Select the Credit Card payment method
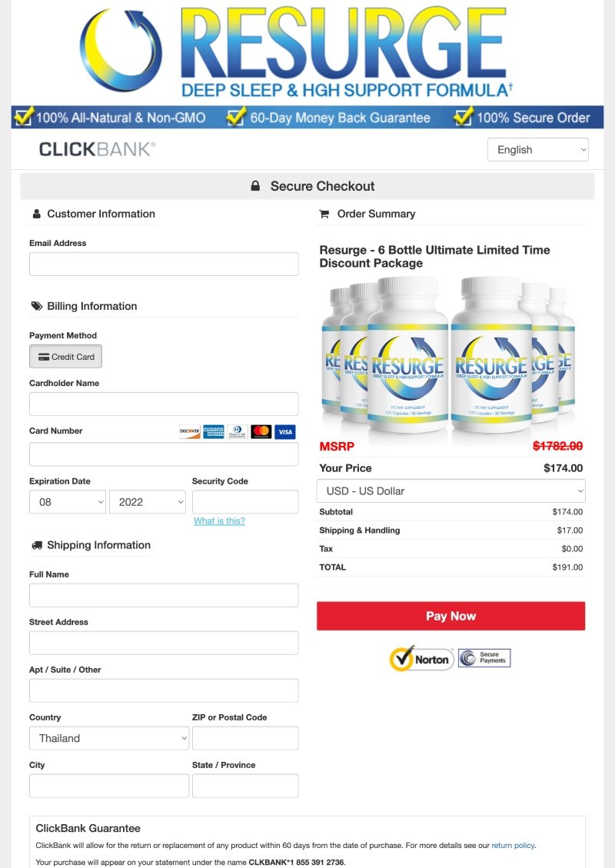 [x=65, y=356]
